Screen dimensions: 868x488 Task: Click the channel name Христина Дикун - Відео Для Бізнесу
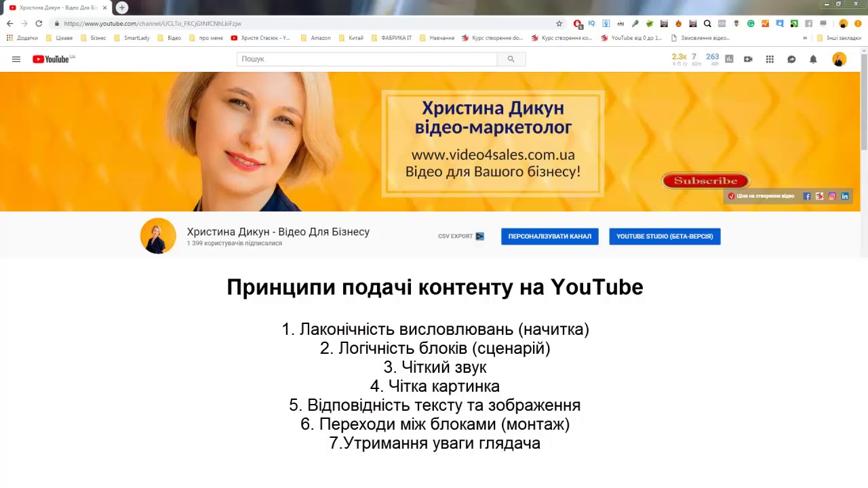tap(278, 232)
